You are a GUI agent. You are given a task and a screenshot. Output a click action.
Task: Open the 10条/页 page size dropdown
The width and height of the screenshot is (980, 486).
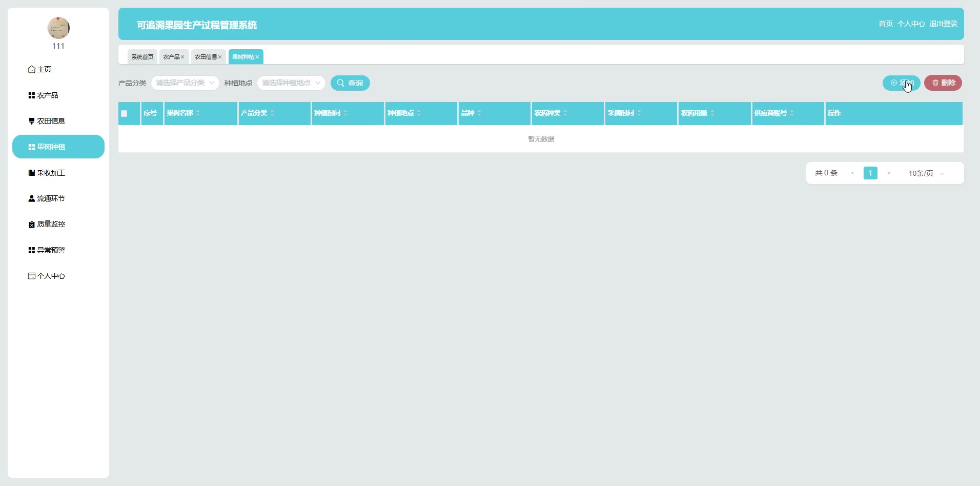coord(927,173)
